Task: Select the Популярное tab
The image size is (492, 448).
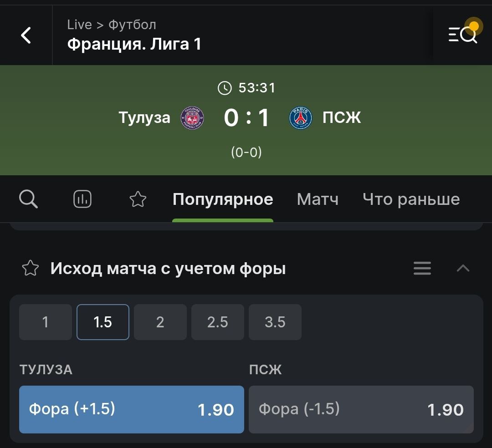Action: [x=223, y=199]
